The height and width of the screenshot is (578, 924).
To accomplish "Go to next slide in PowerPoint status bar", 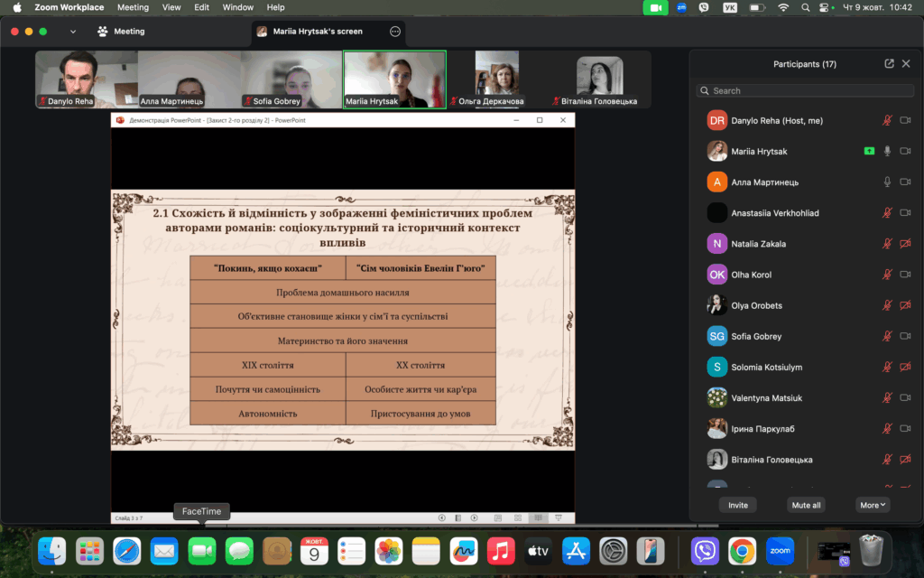I will coord(475,517).
